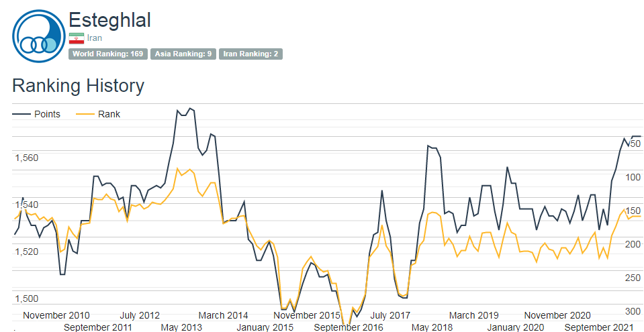Click the Ranking History heading

click(78, 86)
